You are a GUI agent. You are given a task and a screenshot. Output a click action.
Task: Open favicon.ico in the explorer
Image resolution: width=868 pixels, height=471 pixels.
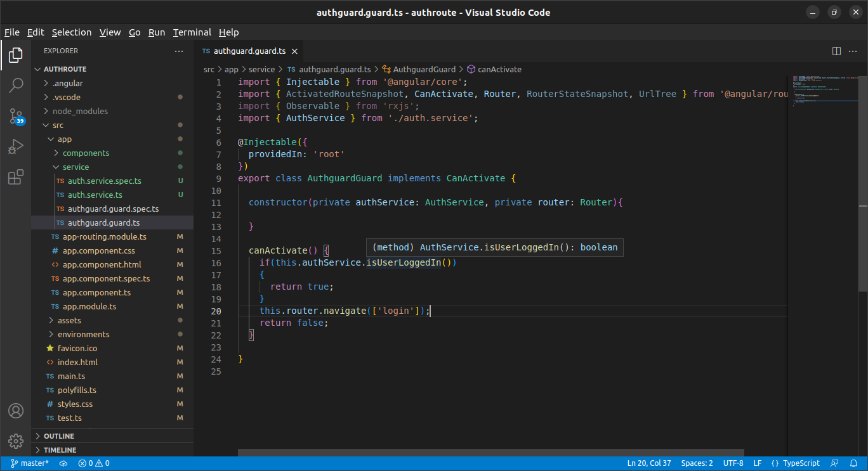(x=112, y=348)
